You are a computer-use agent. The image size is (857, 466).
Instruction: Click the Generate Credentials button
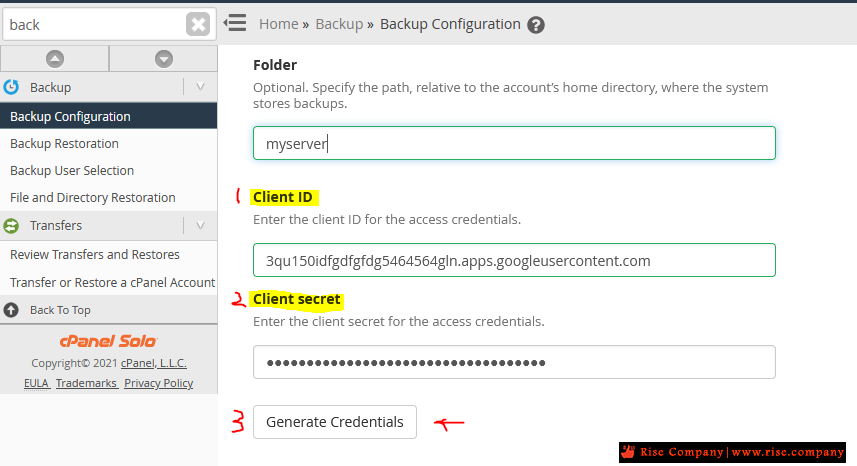(334, 422)
